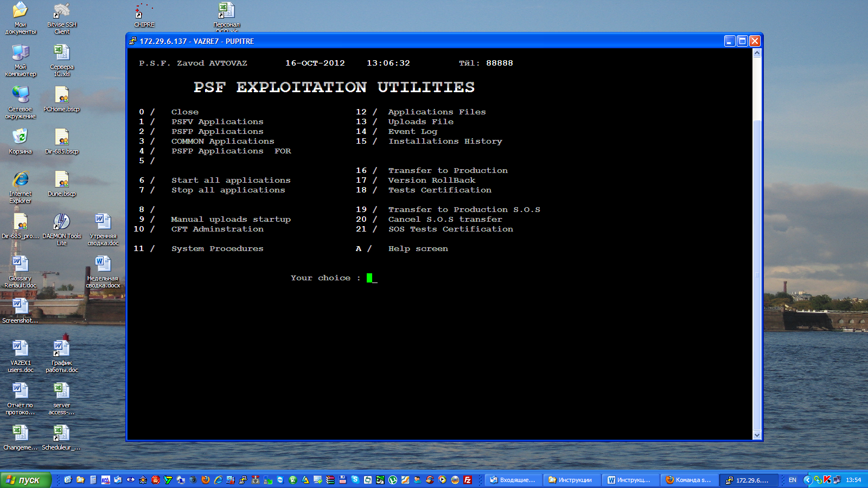This screenshot has width=868, height=488.
Task: Switch to Входящие taskbar window
Action: point(513,480)
